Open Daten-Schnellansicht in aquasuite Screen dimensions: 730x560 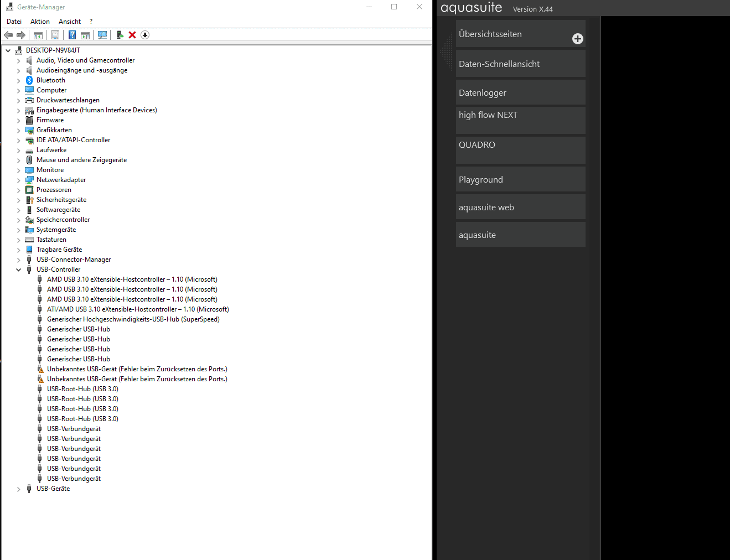[521, 64]
